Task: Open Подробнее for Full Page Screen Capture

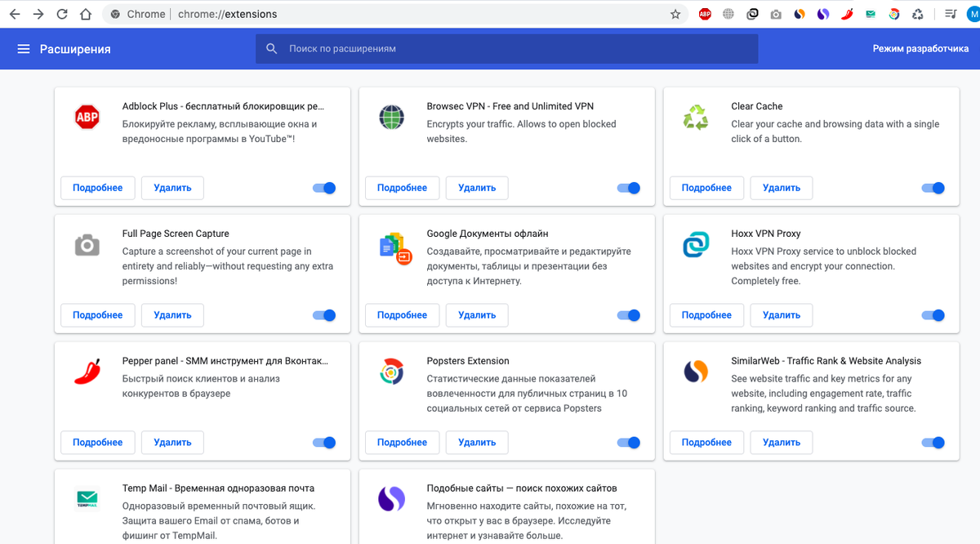Action: [x=98, y=315]
